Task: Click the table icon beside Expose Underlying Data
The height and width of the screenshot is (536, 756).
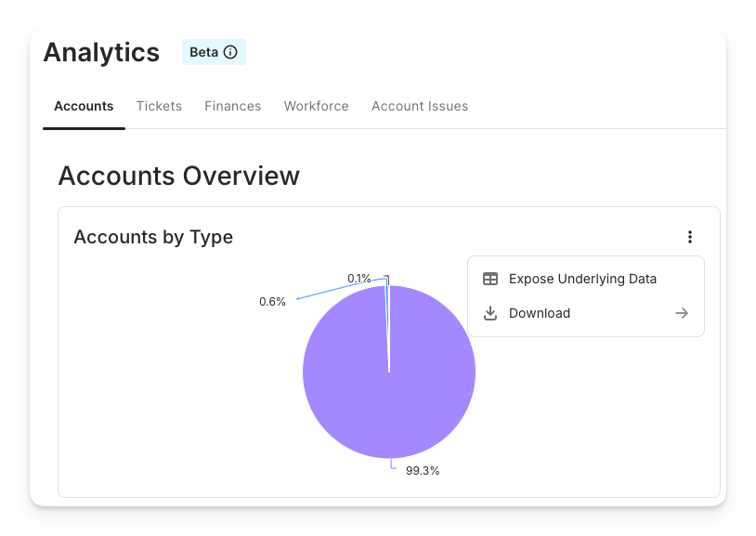Action: pos(490,279)
